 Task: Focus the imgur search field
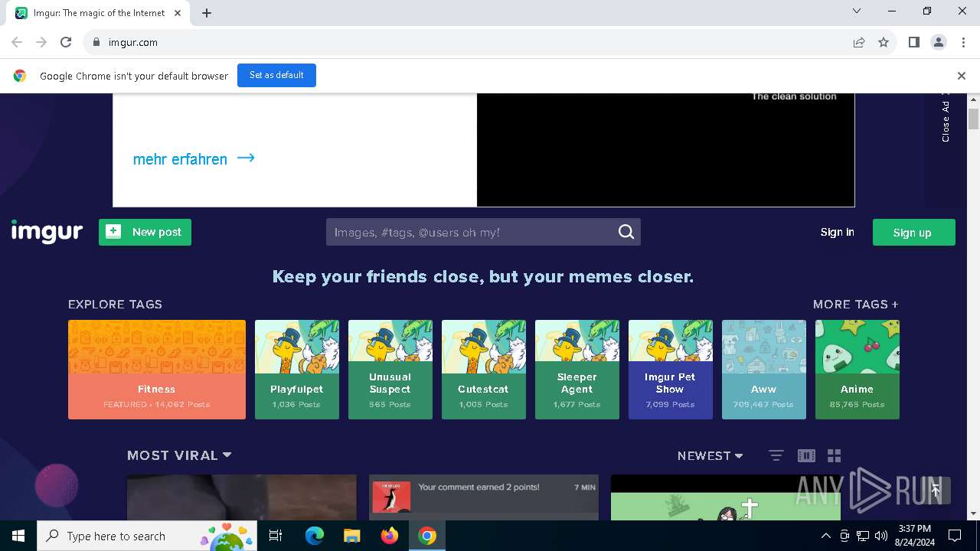coord(483,232)
